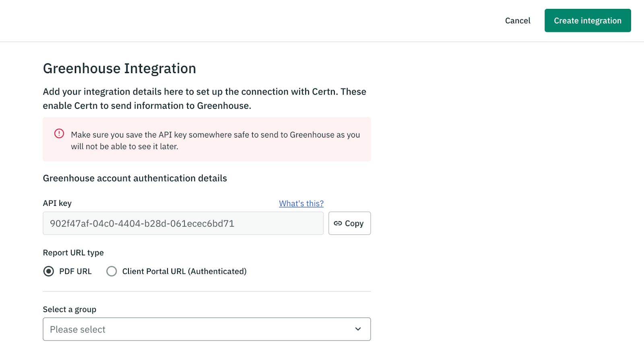Copy the API key with the Copy button
This screenshot has height=357, width=644.
click(349, 224)
